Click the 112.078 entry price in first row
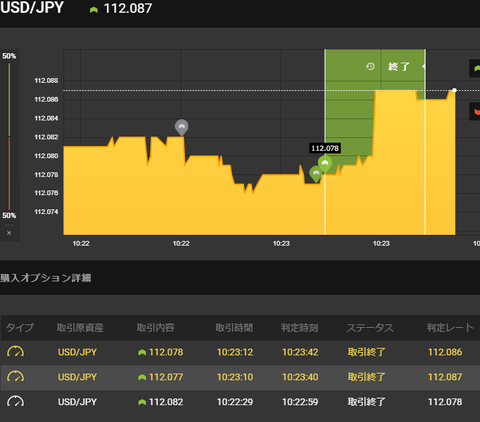The width and height of the screenshot is (480, 422). [x=166, y=352]
